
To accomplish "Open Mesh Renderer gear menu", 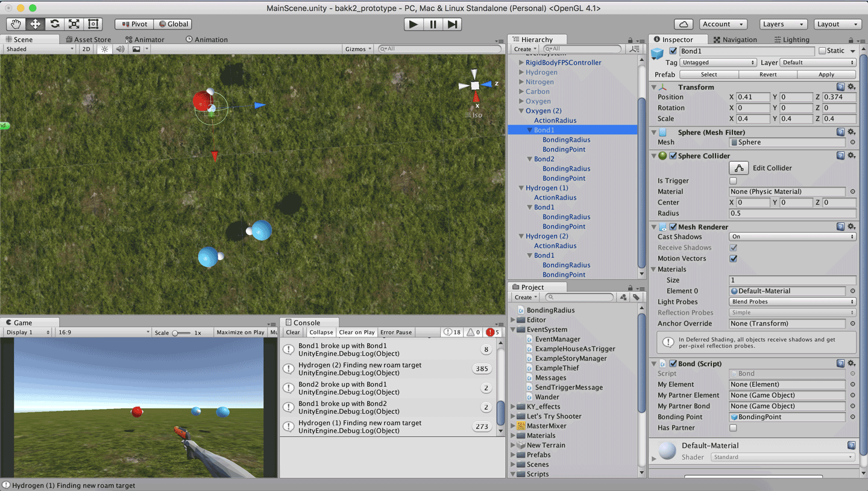I will (x=851, y=227).
